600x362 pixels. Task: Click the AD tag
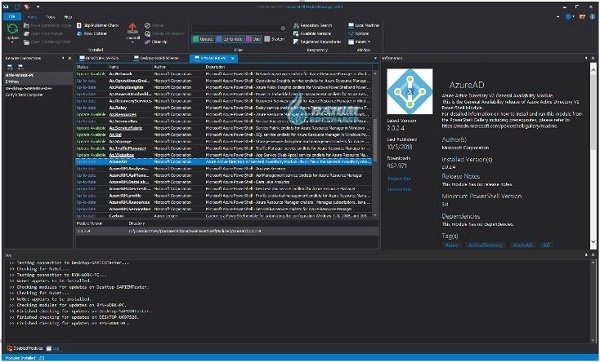pos(546,245)
